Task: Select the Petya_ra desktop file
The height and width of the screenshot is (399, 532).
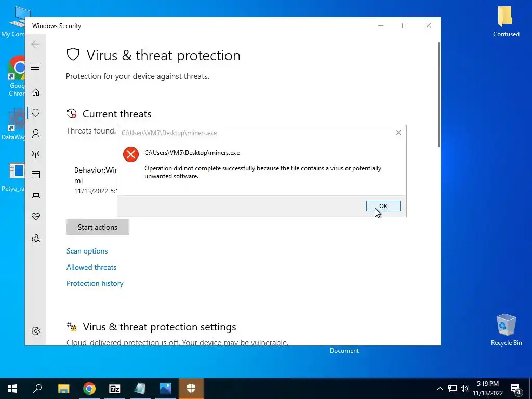Action: (14, 177)
